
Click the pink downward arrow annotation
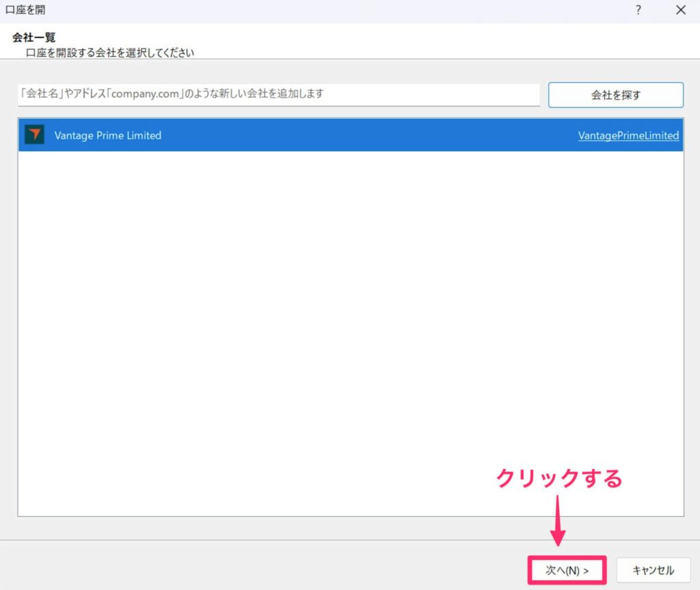pos(558,520)
